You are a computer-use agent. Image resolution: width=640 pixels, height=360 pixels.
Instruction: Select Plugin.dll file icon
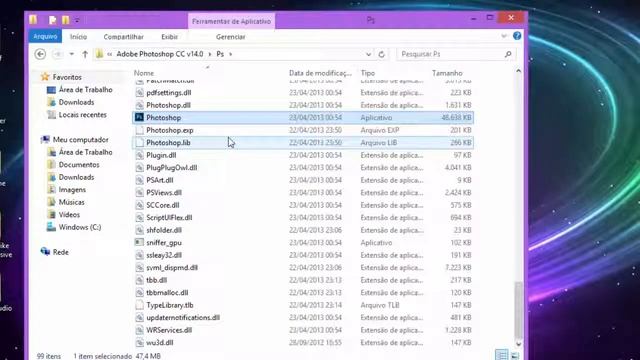tap(139, 155)
